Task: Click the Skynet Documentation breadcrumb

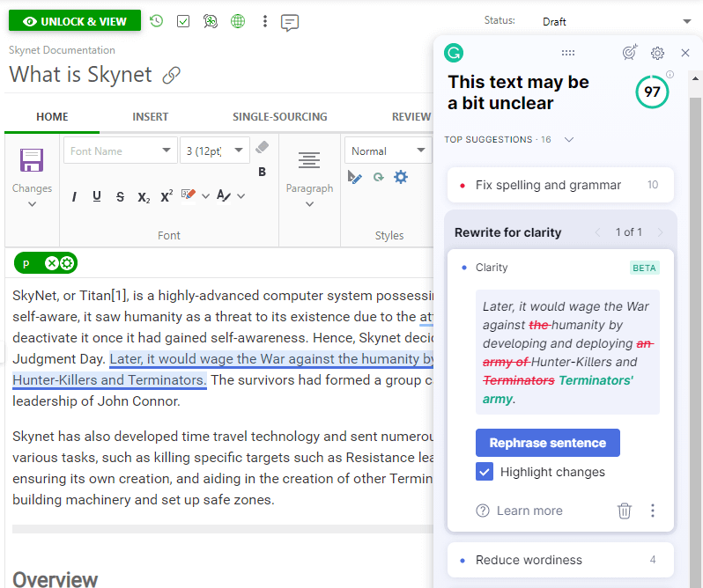Action: click(x=62, y=50)
